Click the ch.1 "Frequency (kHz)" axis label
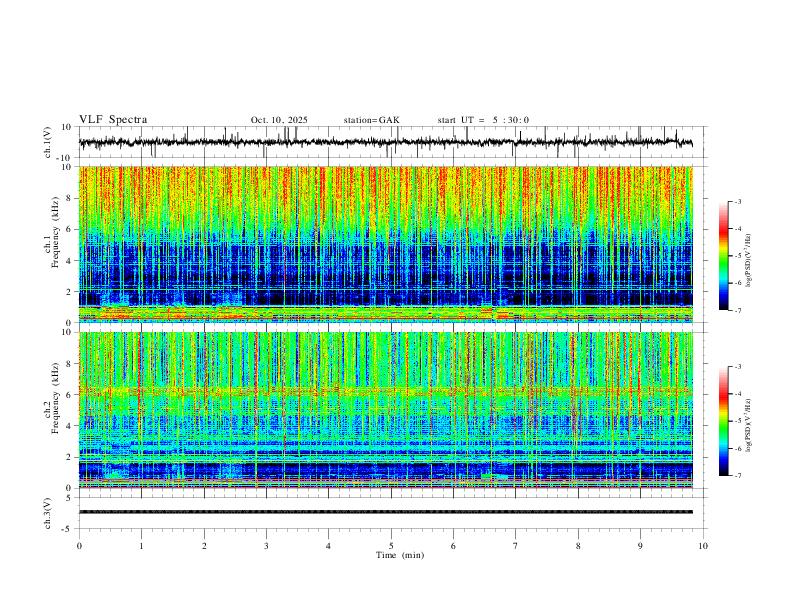Image resolution: width=792 pixels, height=612 pixels. 55,233
